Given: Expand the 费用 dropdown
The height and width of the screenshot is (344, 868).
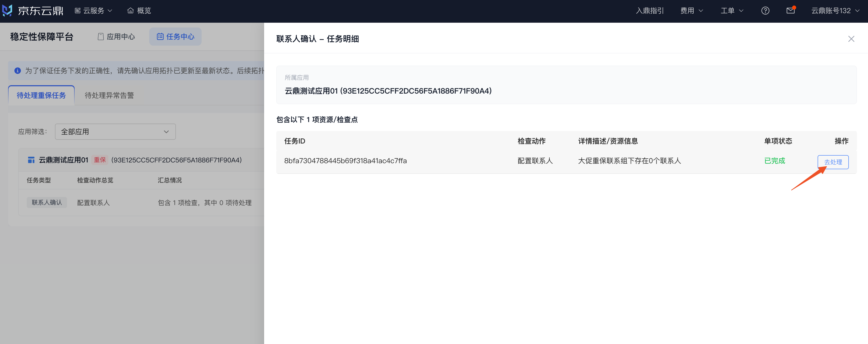Looking at the screenshot, I should 691,11.
